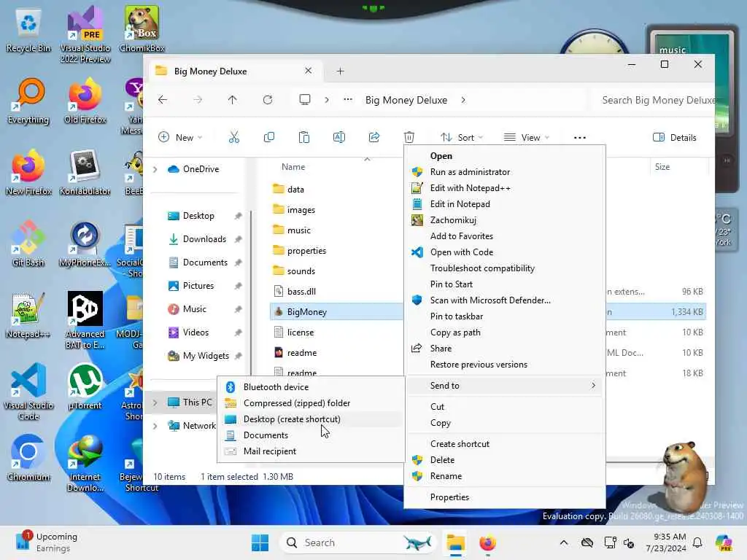Screen dimensions: 747x560
Task: Open notification bell in system tray
Action: pos(697,542)
